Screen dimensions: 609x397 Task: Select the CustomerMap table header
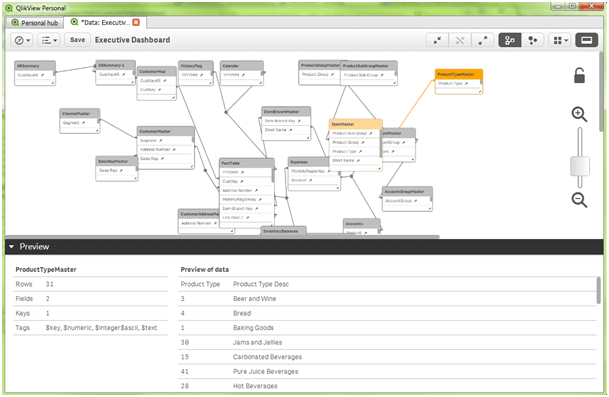(157, 71)
